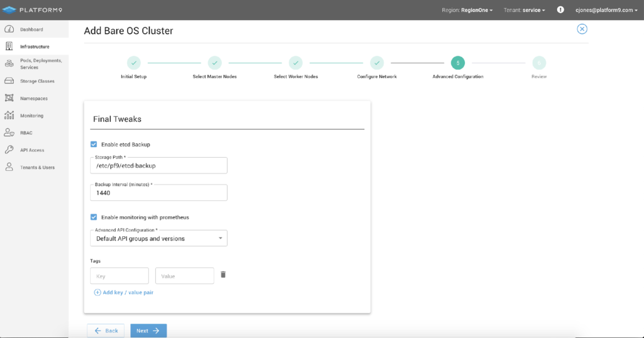Viewport: 644px width, 338px height.
Task: Click the Storage Classes sidebar icon
Action: (x=9, y=81)
